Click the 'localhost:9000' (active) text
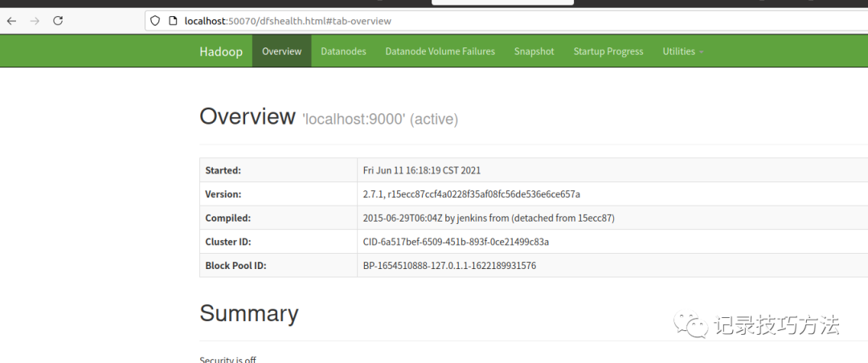The height and width of the screenshot is (363, 868). [x=380, y=119]
